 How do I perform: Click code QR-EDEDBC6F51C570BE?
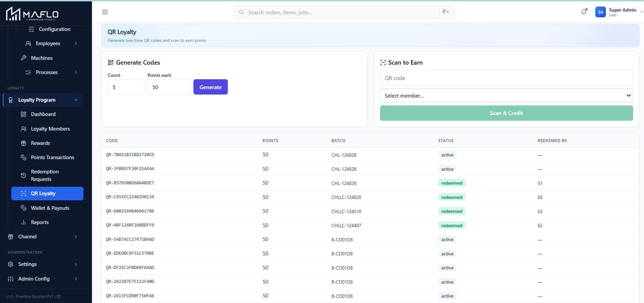point(130,254)
